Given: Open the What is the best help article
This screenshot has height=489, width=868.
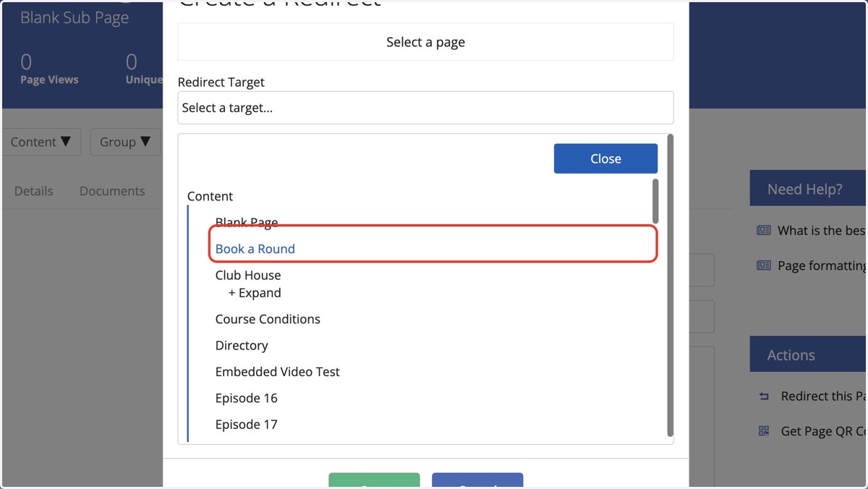Looking at the screenshot, I should [x=822, y=231].
